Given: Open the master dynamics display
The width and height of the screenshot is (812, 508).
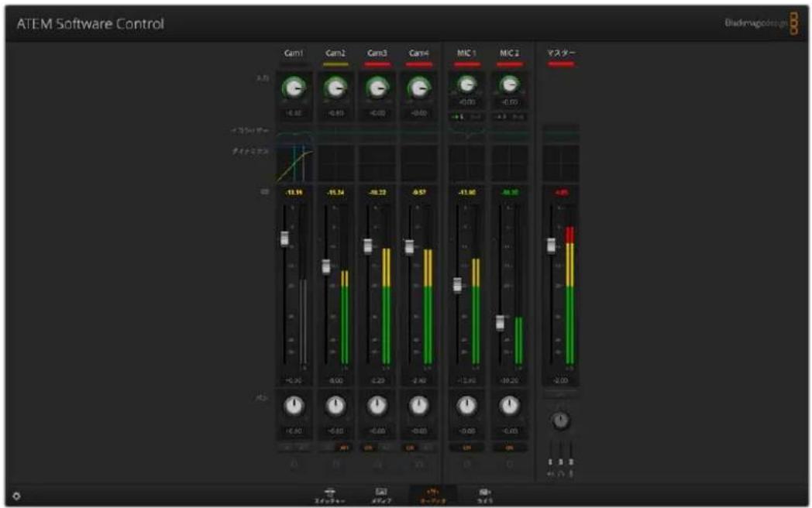Looking at the screenshot, I should coord(561,163).
